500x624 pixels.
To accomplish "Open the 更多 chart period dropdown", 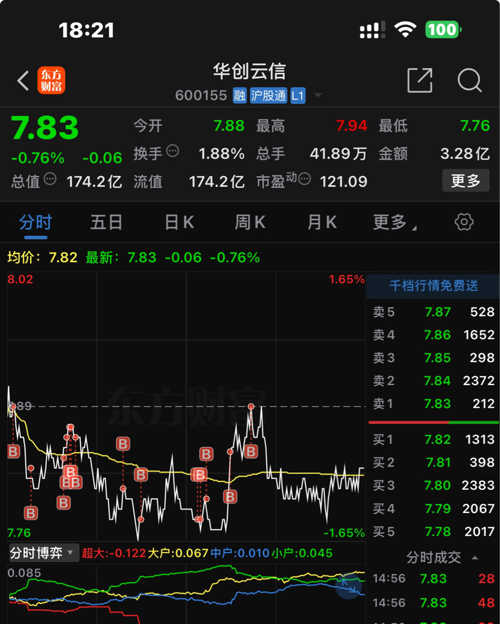I will (395, 222).
